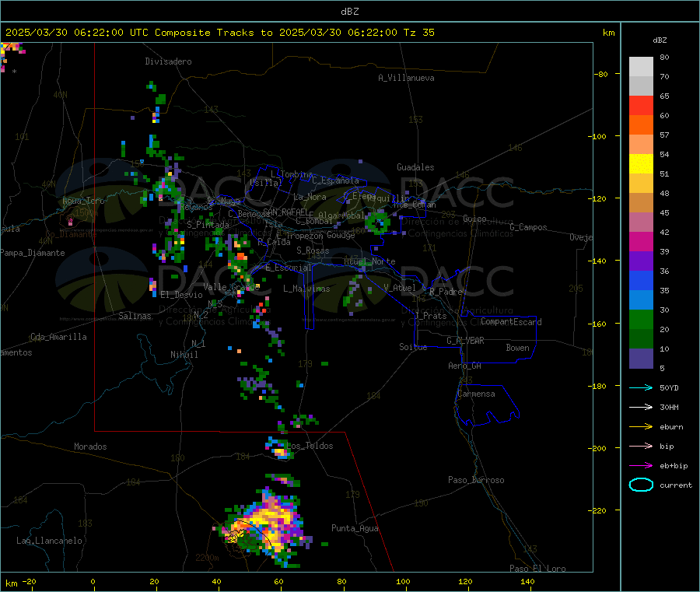Viewport: 700px width, 592px height.
Task: Click the 'Nihuil' place label
Action: (x=184, y=355)
